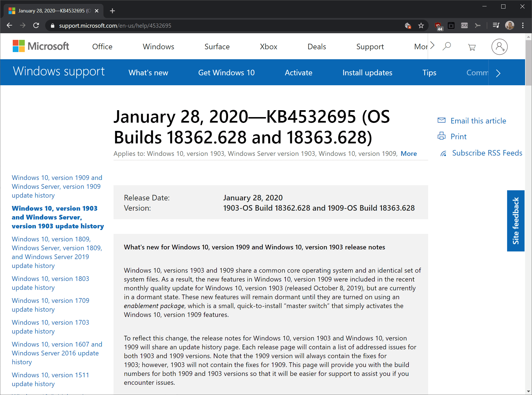Image resolution: width=532 pixels, height=395 pixels.
Task: Click the browser forward arrow
Action: pyautogui.click(x=23, y=25)
